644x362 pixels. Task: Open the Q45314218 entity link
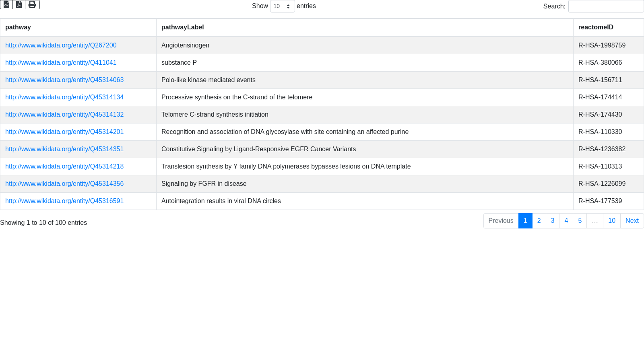(64, 167)
